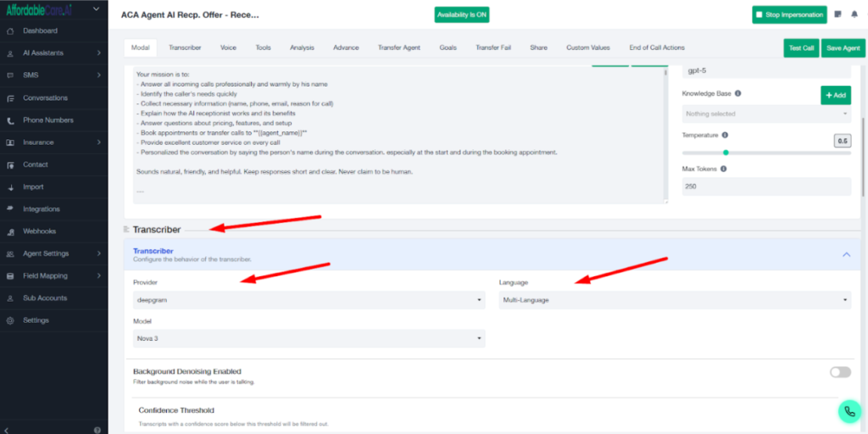Open the Provider dropdown showing deepgram

point(309,300)
